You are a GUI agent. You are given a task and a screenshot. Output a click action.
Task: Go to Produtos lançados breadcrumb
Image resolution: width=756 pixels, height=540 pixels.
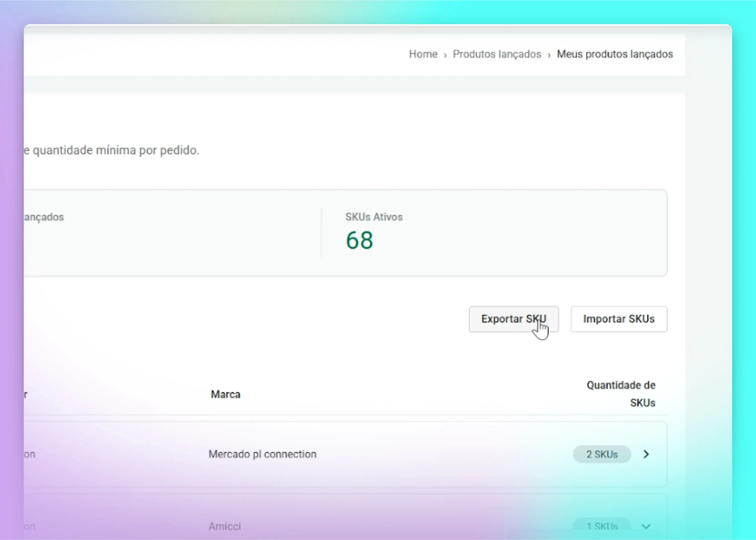pyautogui.click(x=497, y=54)
